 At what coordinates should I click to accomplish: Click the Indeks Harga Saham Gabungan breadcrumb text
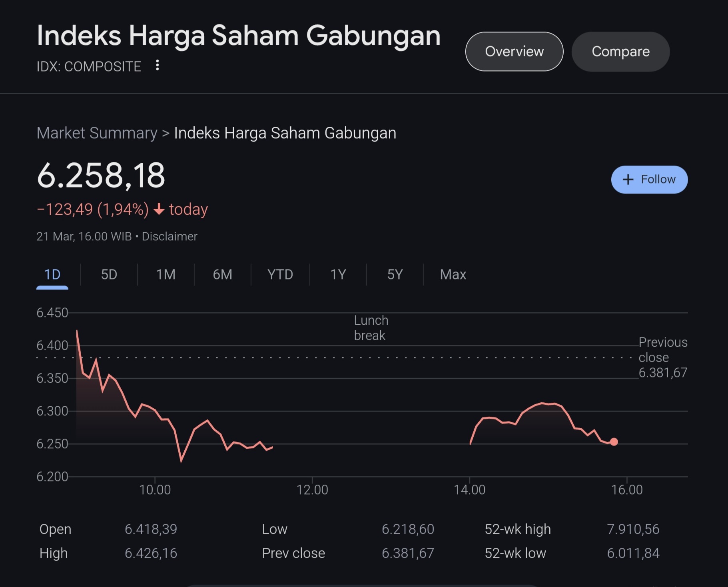[285, 133]
